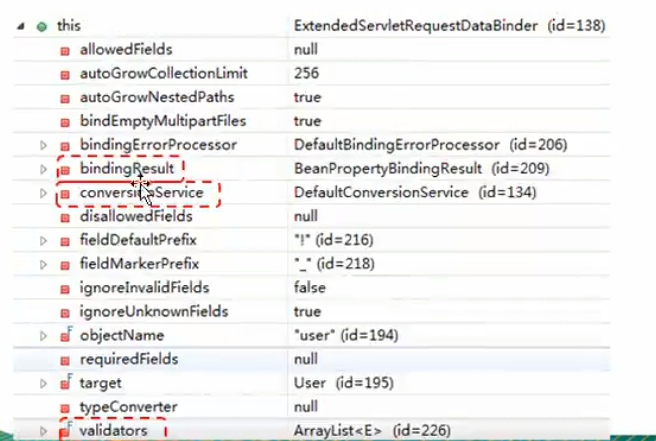Click the red field icon for requiredFields
Viewport: 656px width, 441px height.
tap(65, 361)
